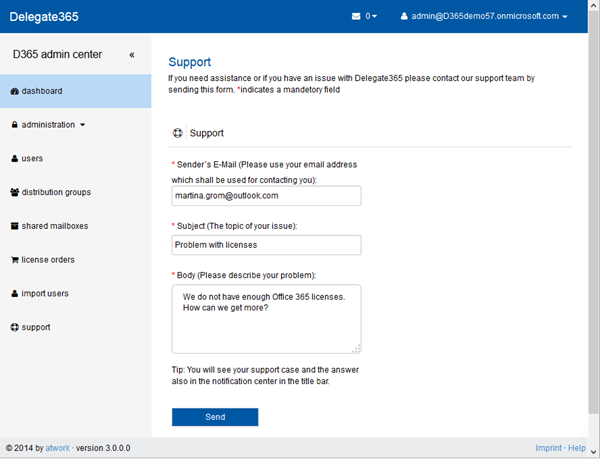The image size is (600, 459).
Task: Open the admin account dropdown menu
Action: pyautogui.click(x=483, y=17)
